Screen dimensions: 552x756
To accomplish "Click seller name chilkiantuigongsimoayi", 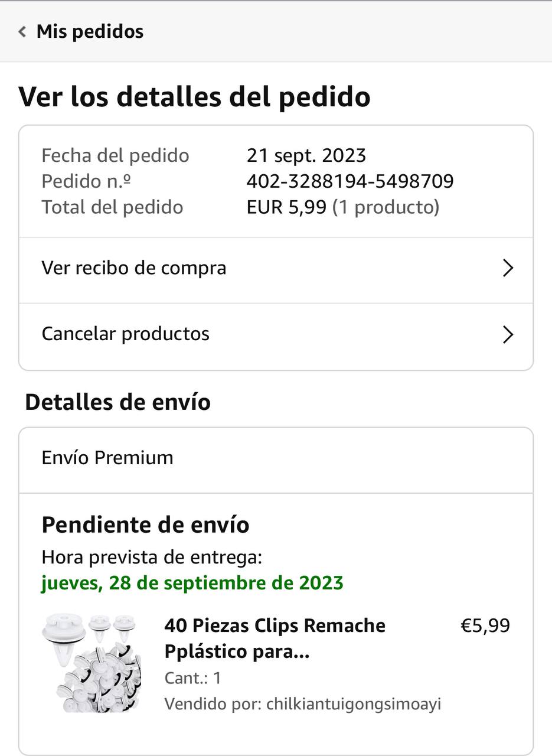I will coord(354,704).
